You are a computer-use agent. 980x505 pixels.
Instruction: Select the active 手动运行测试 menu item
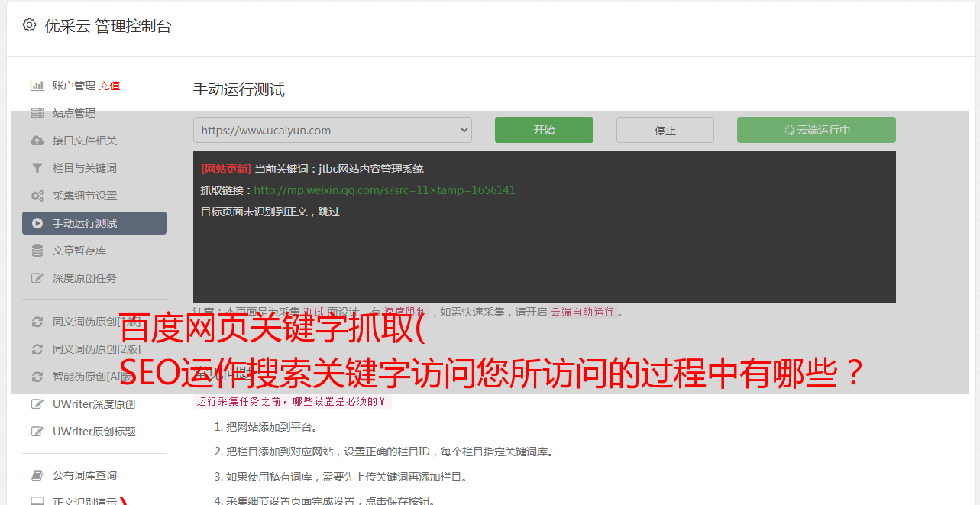(94, 223)
